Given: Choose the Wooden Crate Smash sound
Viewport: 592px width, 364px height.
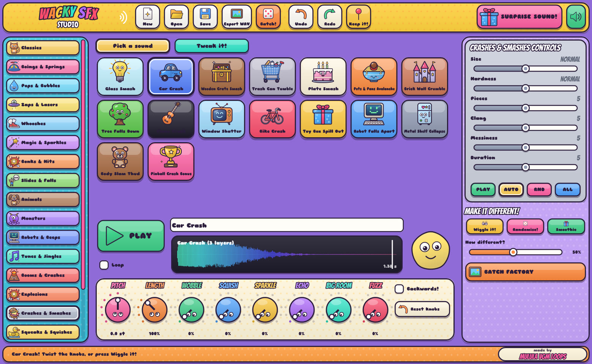Looking at the screenshot, I should (x=222, y=76).
